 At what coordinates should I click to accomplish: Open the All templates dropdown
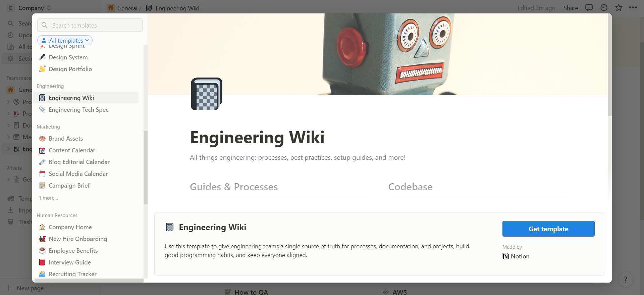click(x=65, y=40)
